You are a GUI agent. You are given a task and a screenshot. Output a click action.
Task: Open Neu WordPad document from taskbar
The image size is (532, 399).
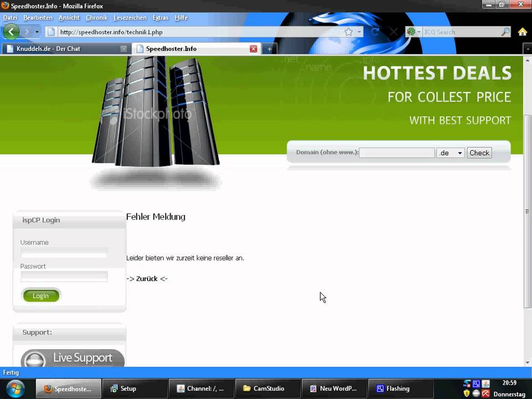tap(334, 388)
